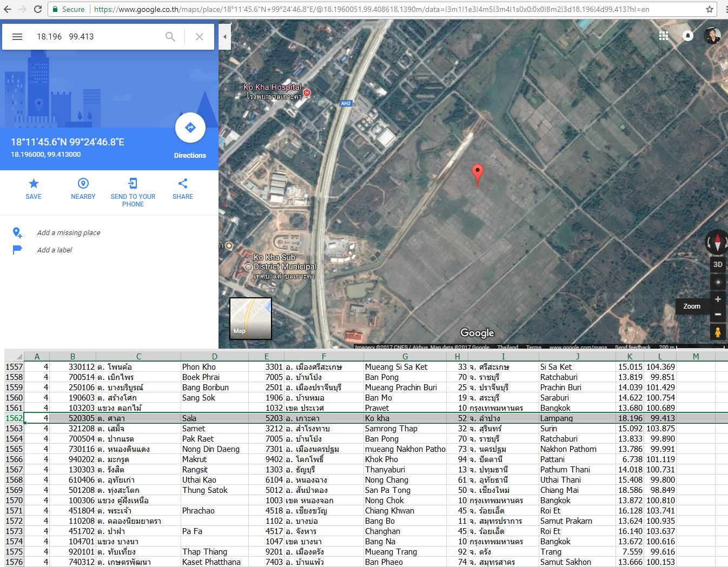Click Add a missing place
728x567 pixels.
(69, 233)
